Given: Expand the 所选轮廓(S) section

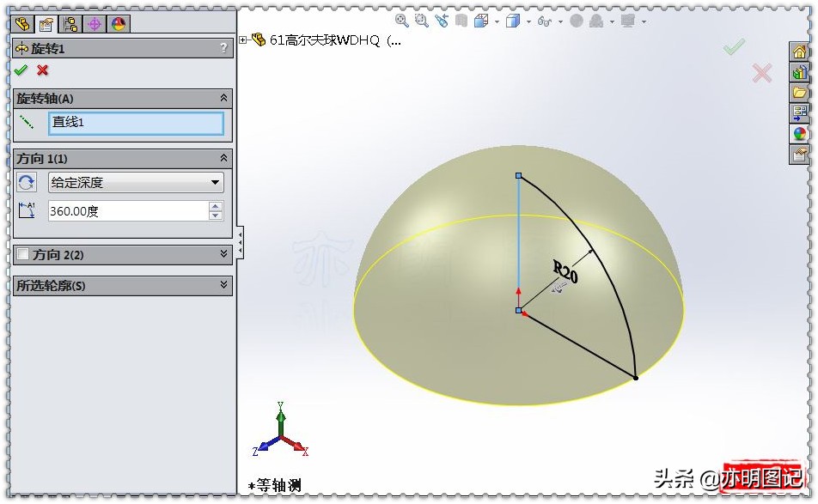Looking at the screenshot, I should (x=222, y=285).
